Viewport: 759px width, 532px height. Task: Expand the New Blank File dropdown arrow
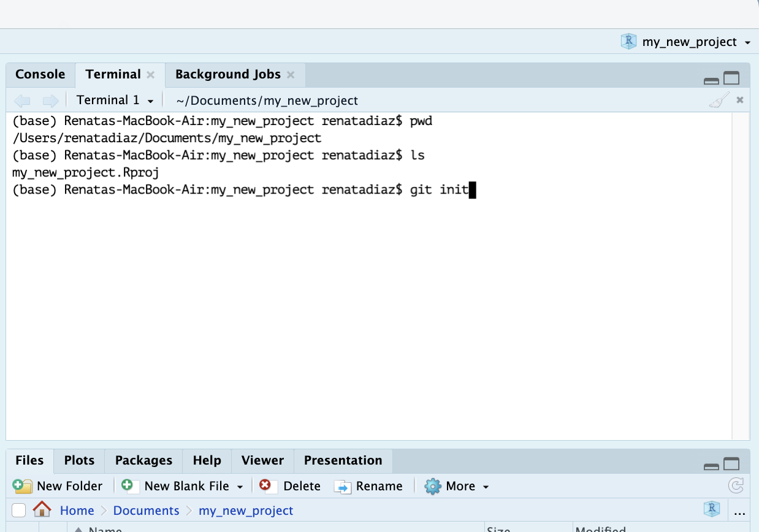(x=240, y=487)
